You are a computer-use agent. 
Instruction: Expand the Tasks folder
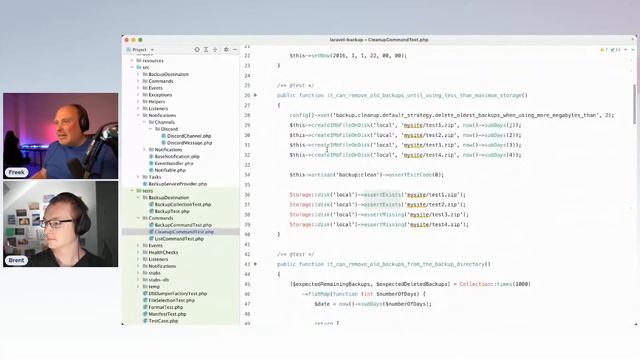click(138, 177)
